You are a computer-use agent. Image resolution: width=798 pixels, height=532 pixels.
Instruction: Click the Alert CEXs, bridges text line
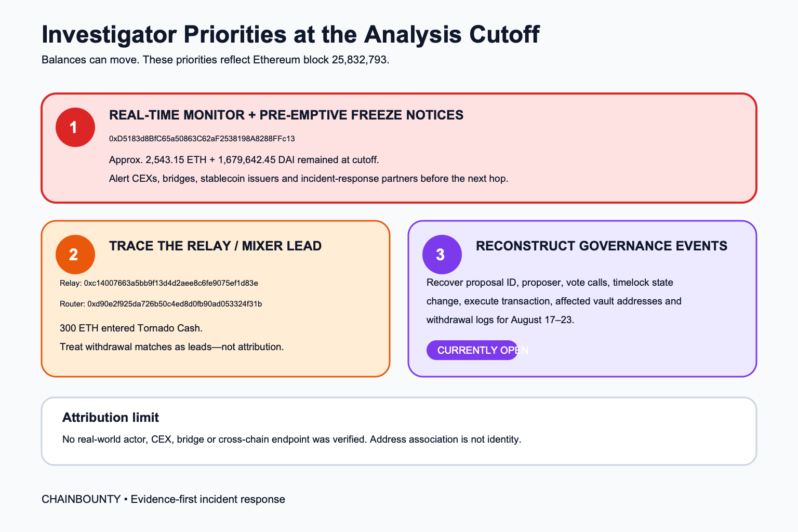309,178
